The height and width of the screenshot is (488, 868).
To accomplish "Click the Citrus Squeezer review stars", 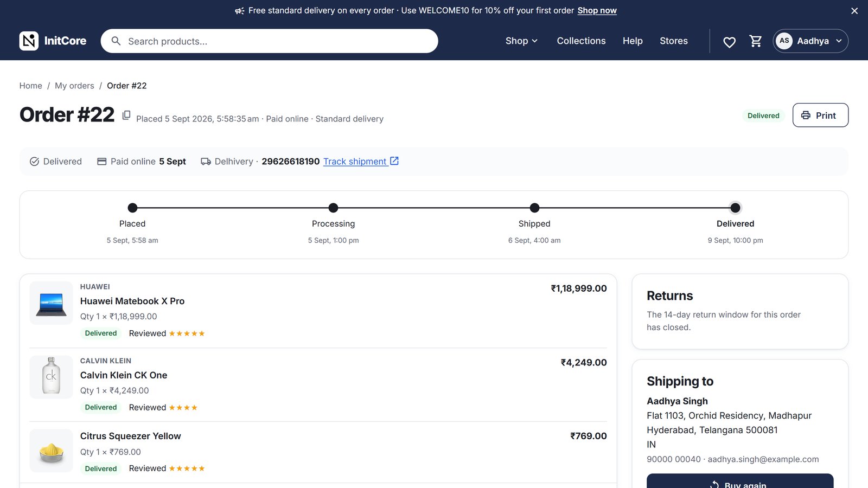I will point(187,468).
